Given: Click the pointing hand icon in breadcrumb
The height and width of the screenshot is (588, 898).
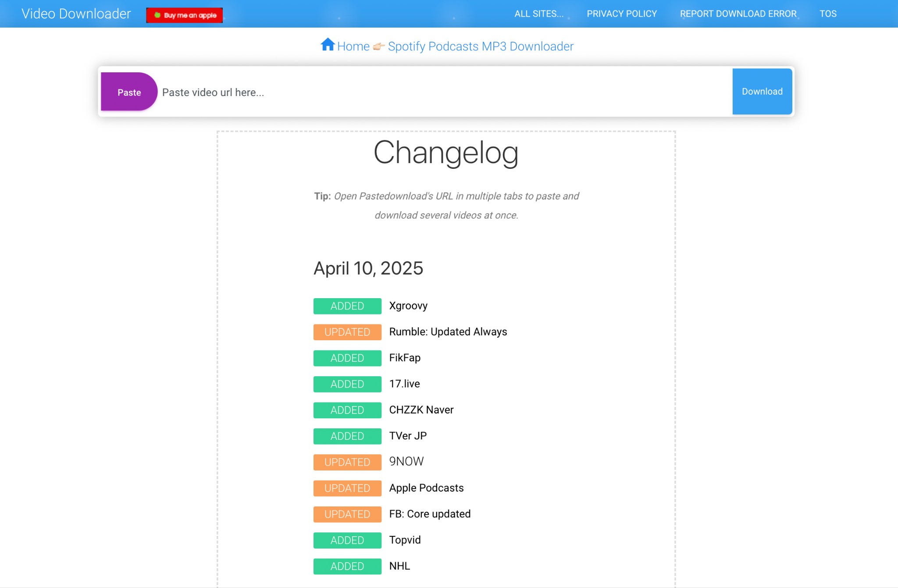Looking at the screenshot, I should 379,46.
